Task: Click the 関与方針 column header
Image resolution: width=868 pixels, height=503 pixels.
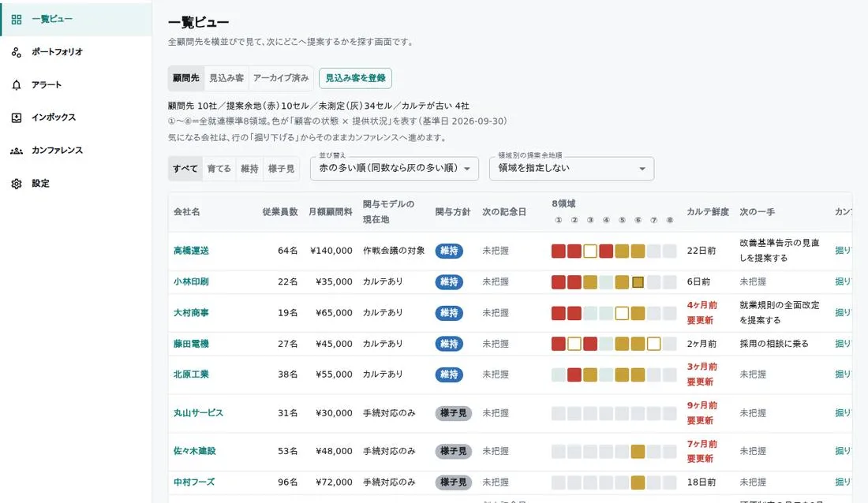Action: point(453,212)
